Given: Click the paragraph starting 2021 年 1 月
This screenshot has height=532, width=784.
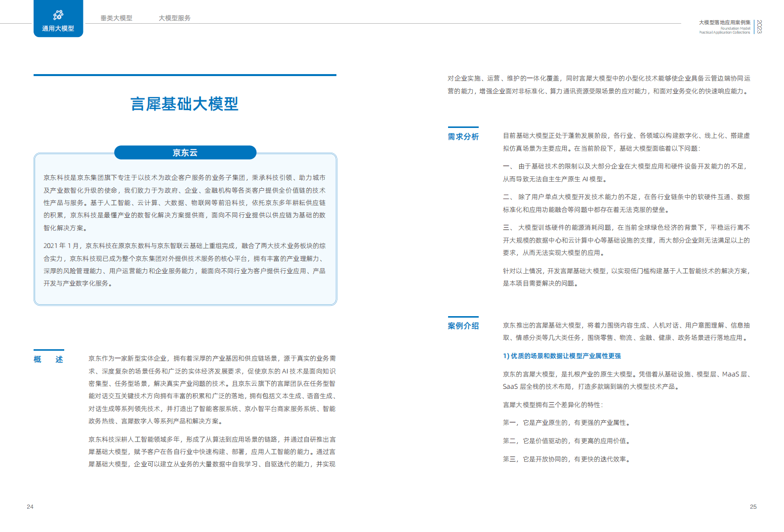Looking at the screenshot, I should 184,265.
